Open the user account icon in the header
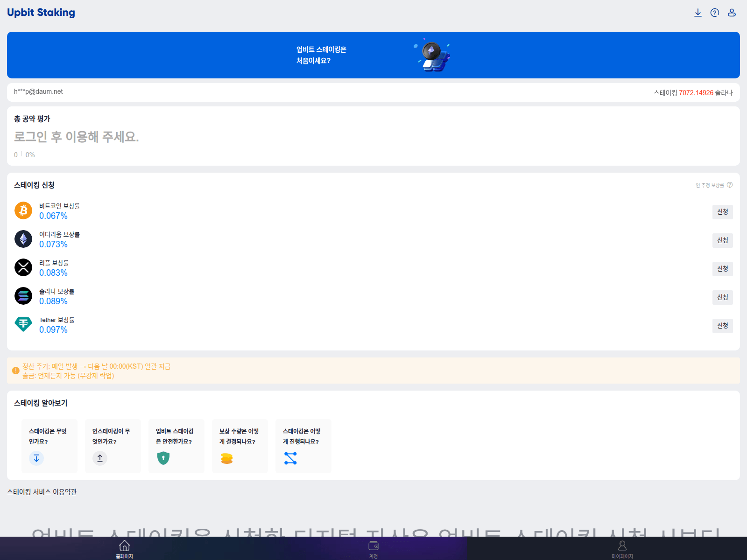This screenshot has width=747, height=560. click(732, 13)
